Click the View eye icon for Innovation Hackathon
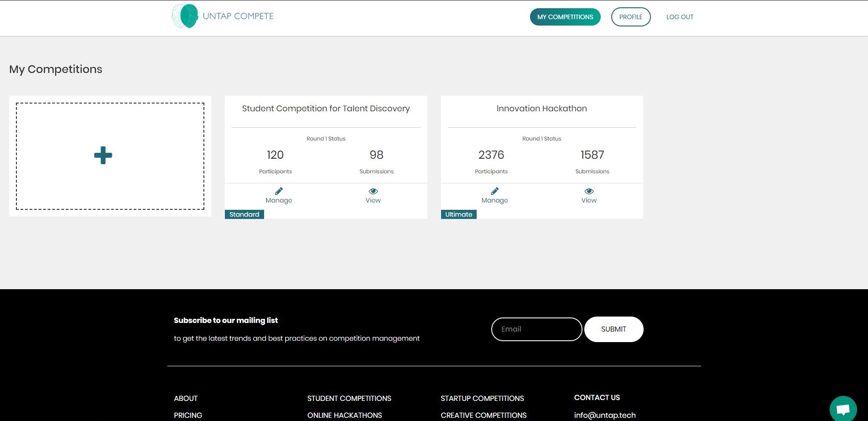The width and height of the screenshot is (868, 421). (x=589, y=191)
